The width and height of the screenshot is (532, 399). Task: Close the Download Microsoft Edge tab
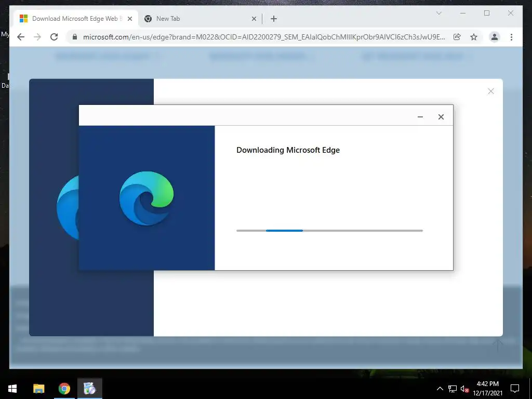click(129, 19)
